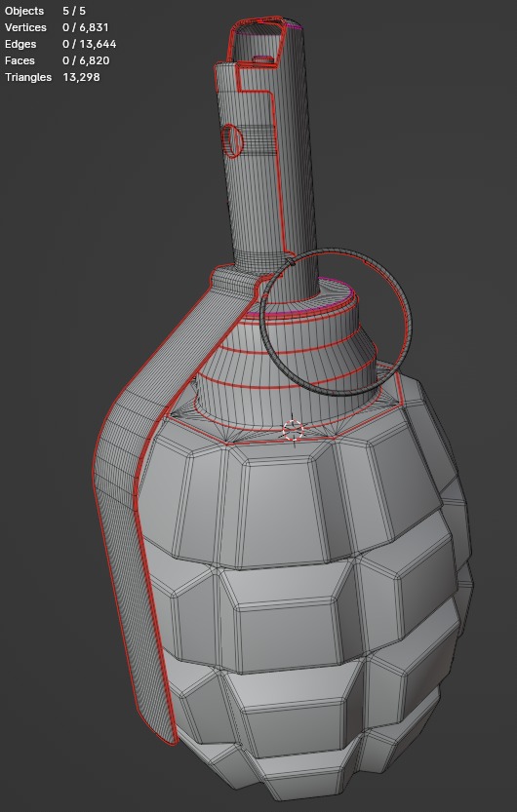Click the Vertices 0 / 6,831 statistic
The width and height of the screenshot is (517, 812).
[x=57, y=27]
